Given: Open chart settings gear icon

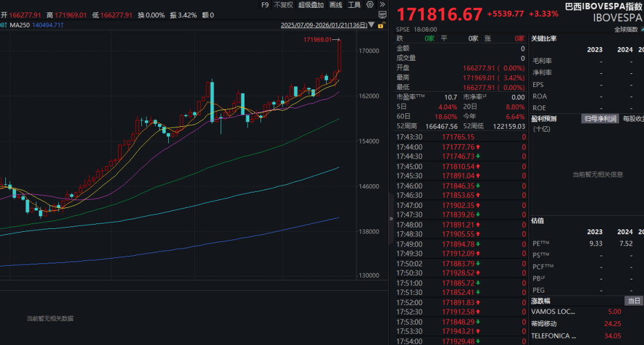Looking at the screenshot, I should tap(370, 5).
